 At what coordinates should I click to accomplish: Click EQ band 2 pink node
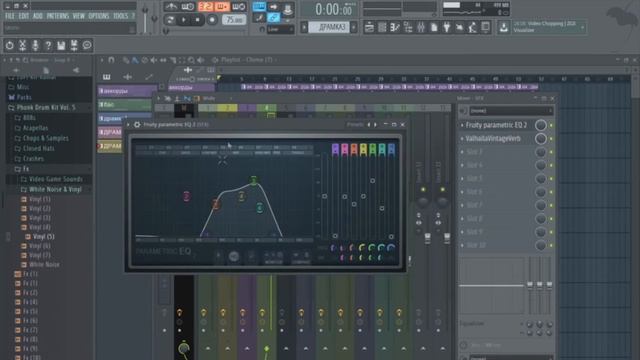pyautogui.click(x=187, y=196)
